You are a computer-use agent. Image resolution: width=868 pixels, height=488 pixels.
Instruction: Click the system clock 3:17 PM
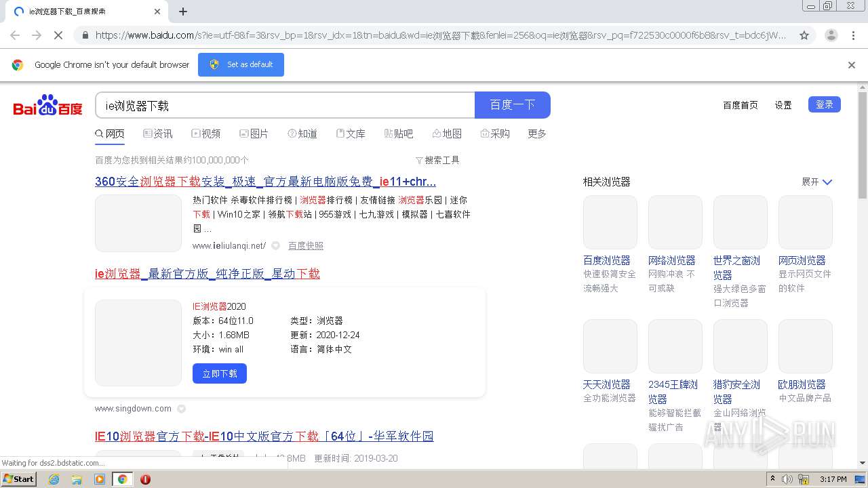tap(833, 479)
